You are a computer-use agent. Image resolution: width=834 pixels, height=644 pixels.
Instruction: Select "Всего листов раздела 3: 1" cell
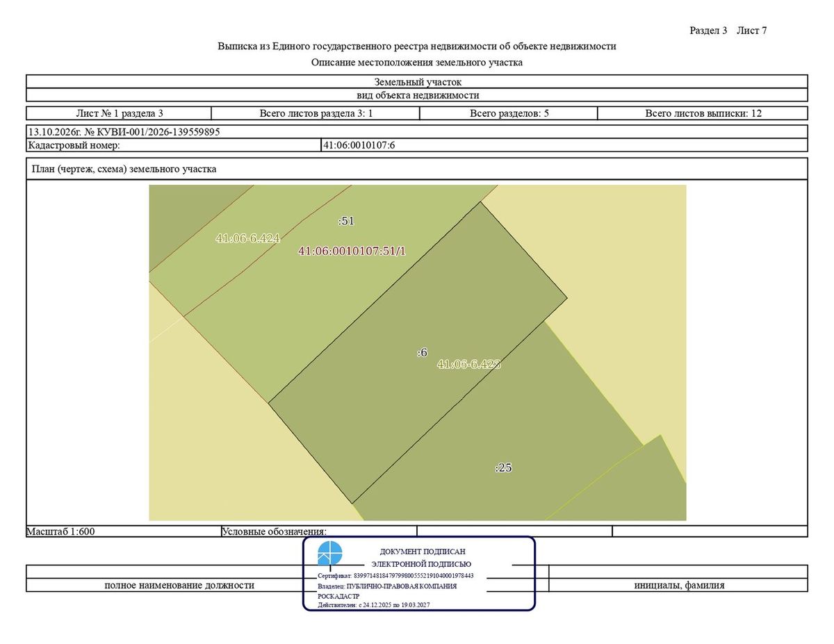coord(316,113)
